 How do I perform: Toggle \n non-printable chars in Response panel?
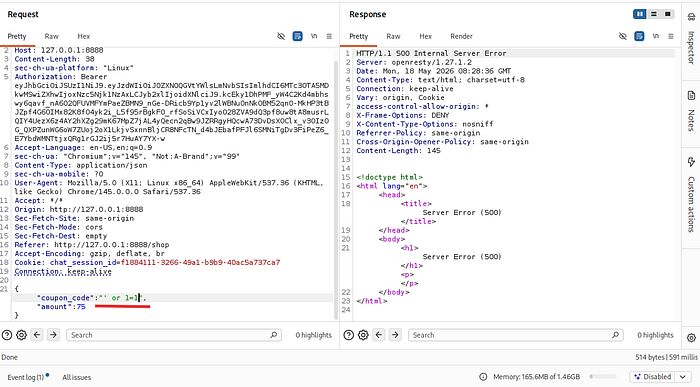pyautogui.click(x=656, y=36)
